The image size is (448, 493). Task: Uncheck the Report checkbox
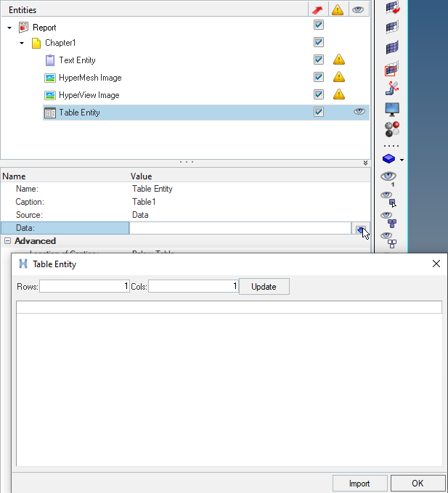point(319,25)
